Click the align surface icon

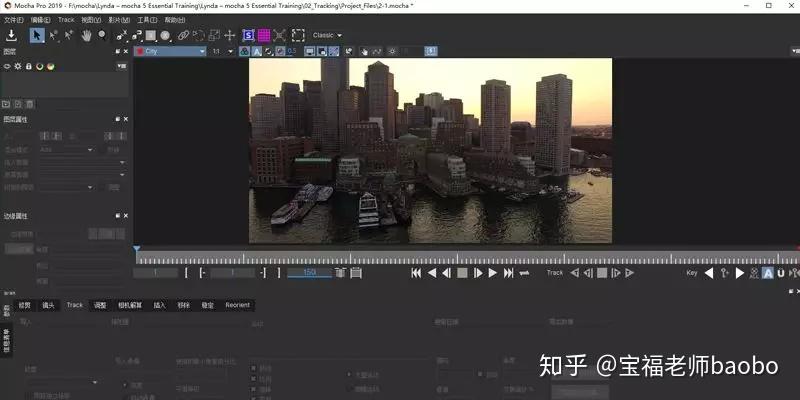279,35
